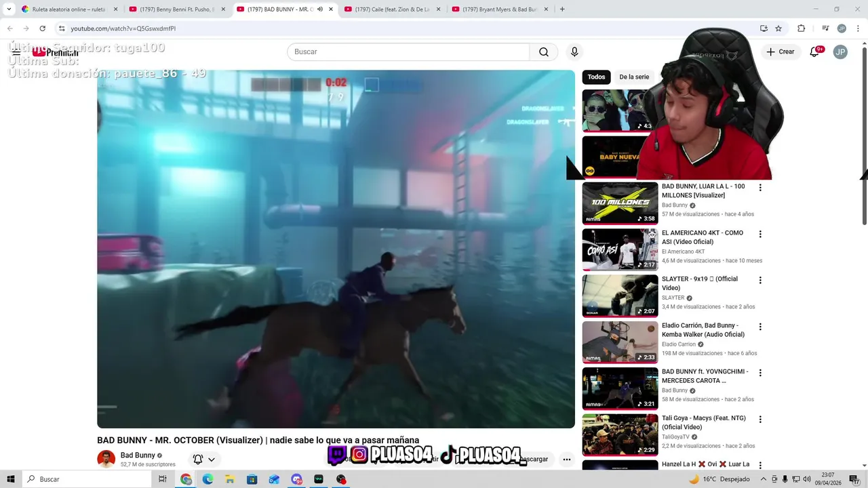This screenshot has width=868, height=488.
Task: Open Bad Bunny channel name link
Action: click(138, 455)
